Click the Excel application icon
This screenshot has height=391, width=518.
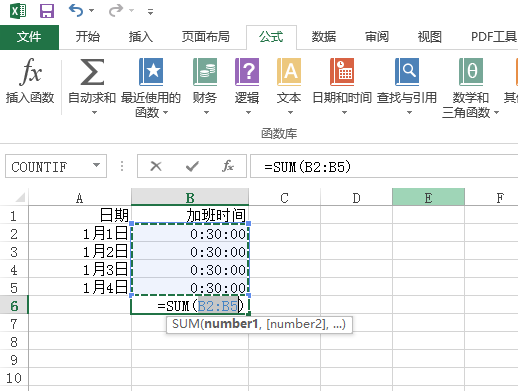tap(18, 11)
